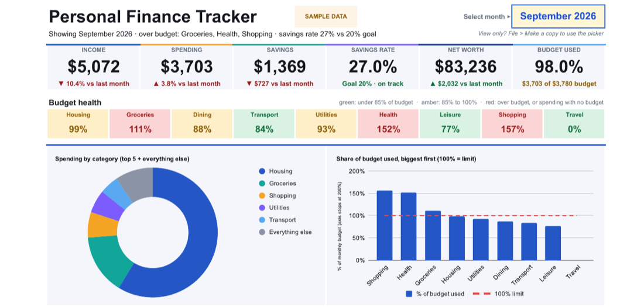
Task: Select the Dining 88% budget tile
Action: pyautogui.click(x=202, y=123)
